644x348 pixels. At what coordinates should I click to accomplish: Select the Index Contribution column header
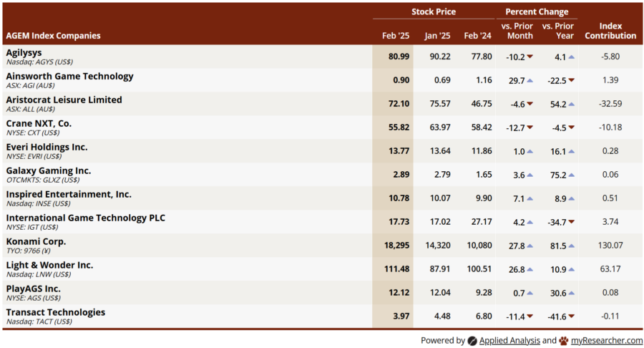[x=610, y=31]
